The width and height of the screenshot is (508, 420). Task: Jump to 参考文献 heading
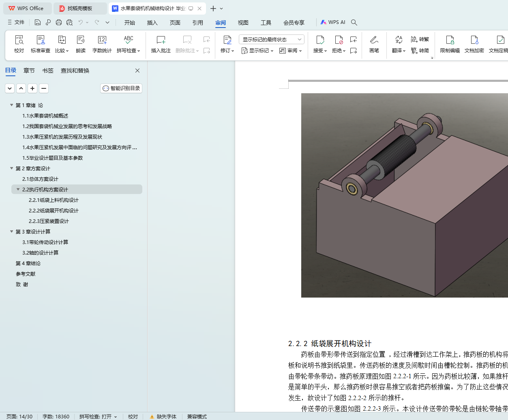[26, 274]
